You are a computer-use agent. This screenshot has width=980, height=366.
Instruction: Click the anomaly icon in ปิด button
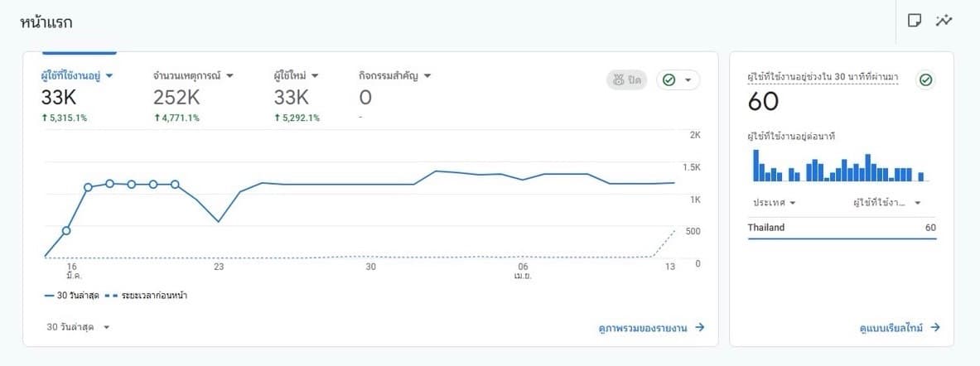pos(617,80)
